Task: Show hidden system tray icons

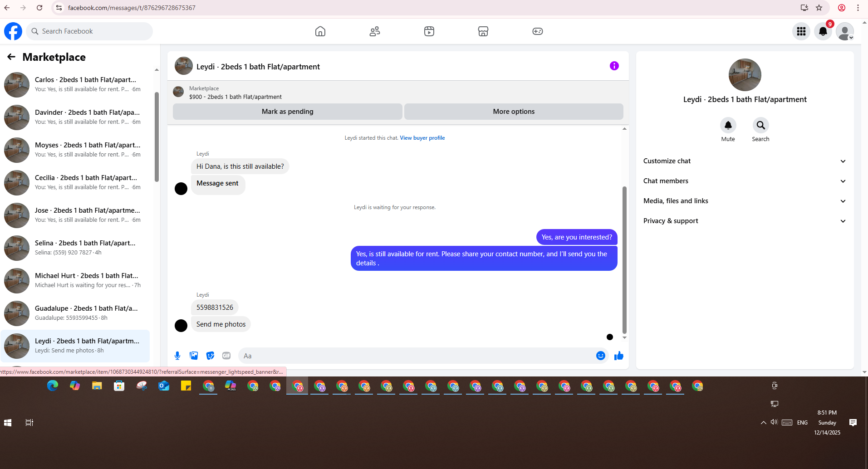Action: tap(764, 423)
